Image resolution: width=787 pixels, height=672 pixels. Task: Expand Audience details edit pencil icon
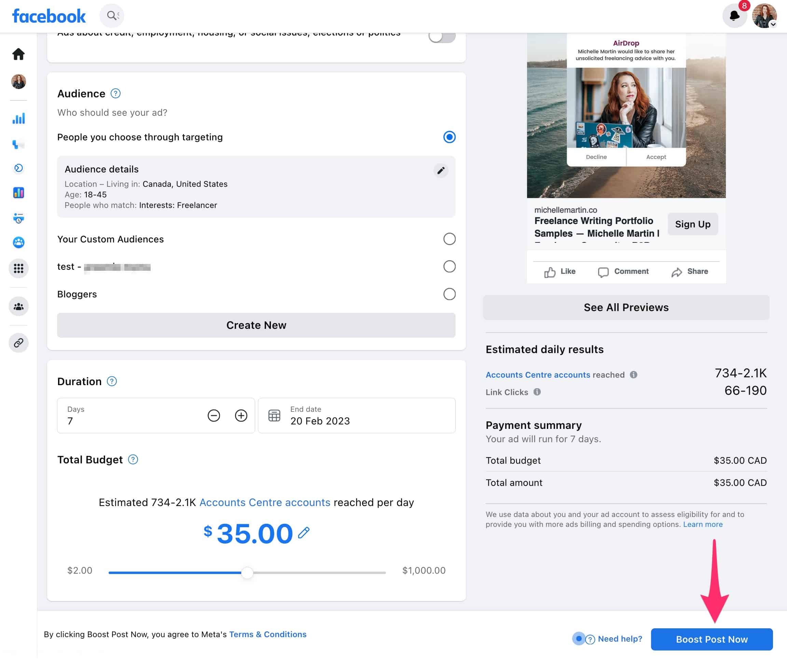coord(440,170)
